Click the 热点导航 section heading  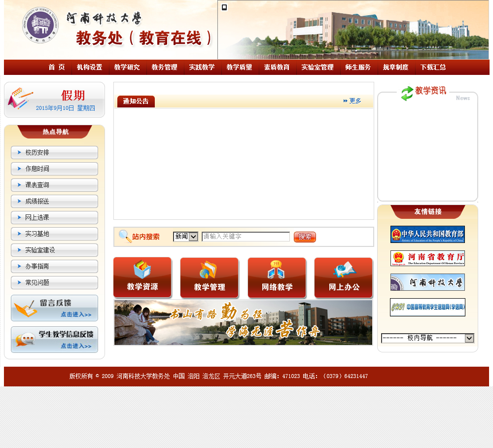click(55, 132)
